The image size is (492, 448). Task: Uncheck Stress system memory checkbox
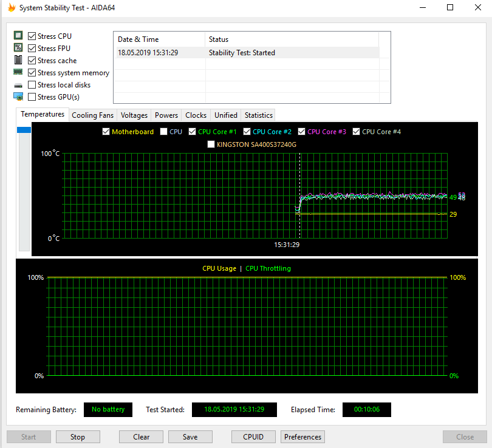(x=32, y=73)
